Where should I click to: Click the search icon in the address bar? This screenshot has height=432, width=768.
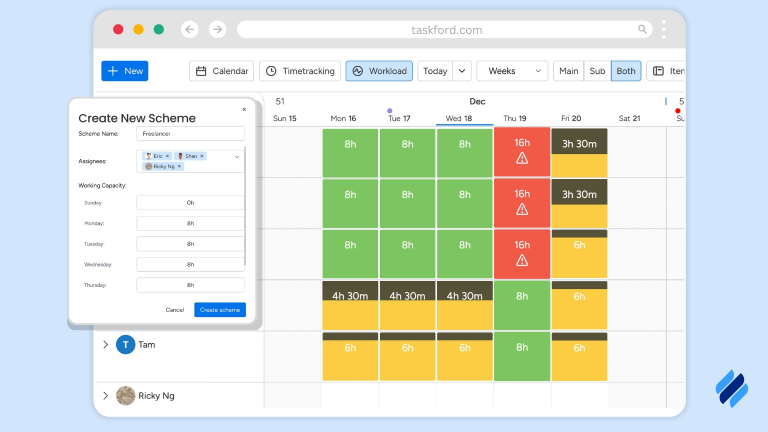(x=642, y=29)
